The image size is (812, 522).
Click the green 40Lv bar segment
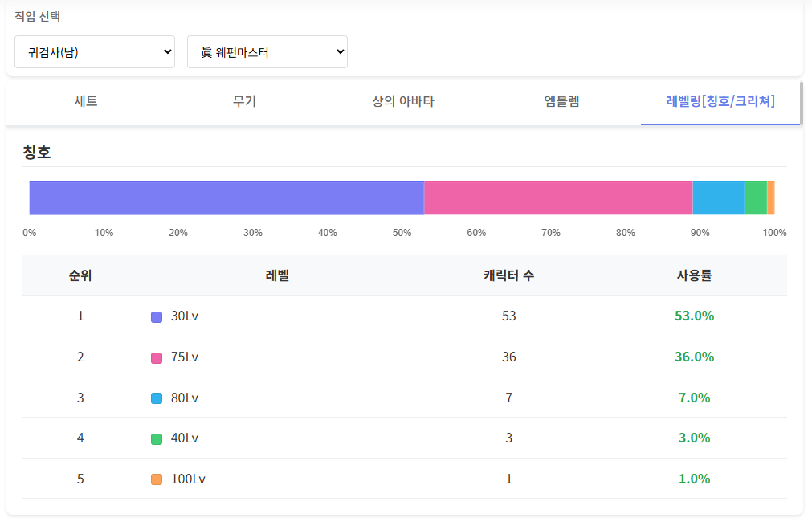(x=756, y=198)
